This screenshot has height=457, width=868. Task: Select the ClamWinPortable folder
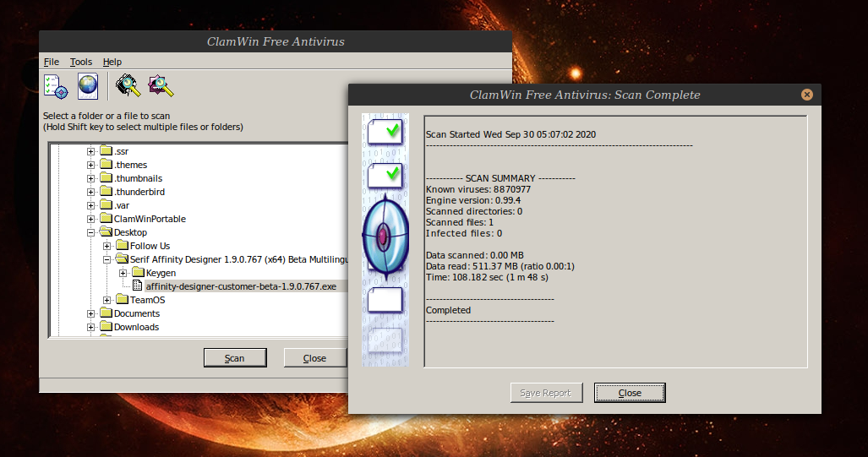click(150, 219)
